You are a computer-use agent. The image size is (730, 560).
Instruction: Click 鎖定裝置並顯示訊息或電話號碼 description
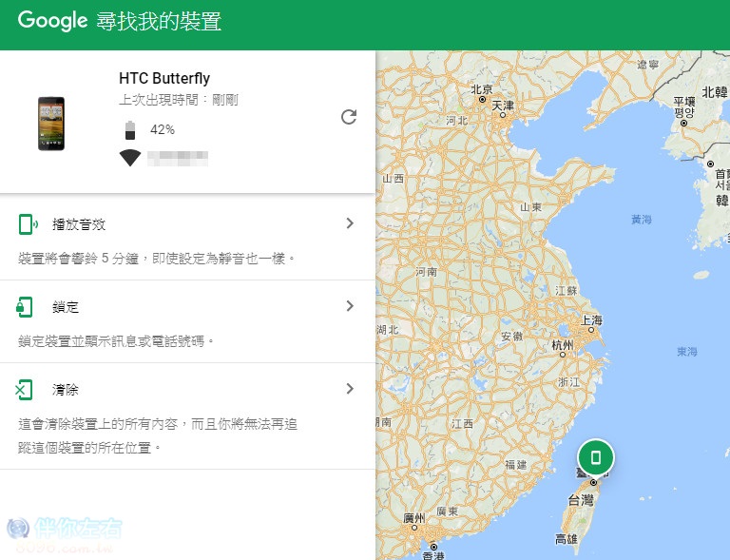pyautogui.click(x=116, y=341)
